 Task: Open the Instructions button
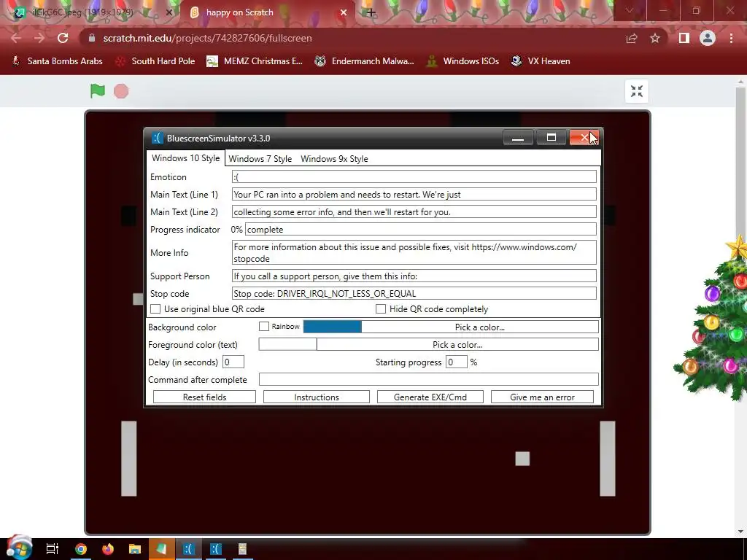317,397
